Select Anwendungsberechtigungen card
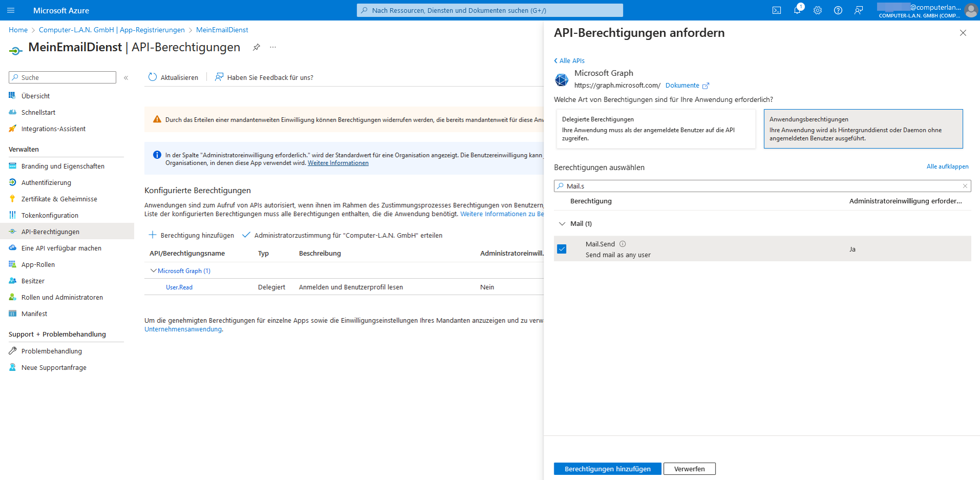This screenshot has height=480, width=980. (863, 129)
